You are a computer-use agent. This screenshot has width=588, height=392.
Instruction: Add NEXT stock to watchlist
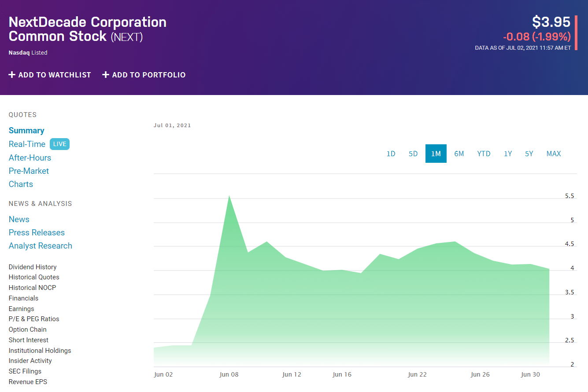tap(50, 75)
